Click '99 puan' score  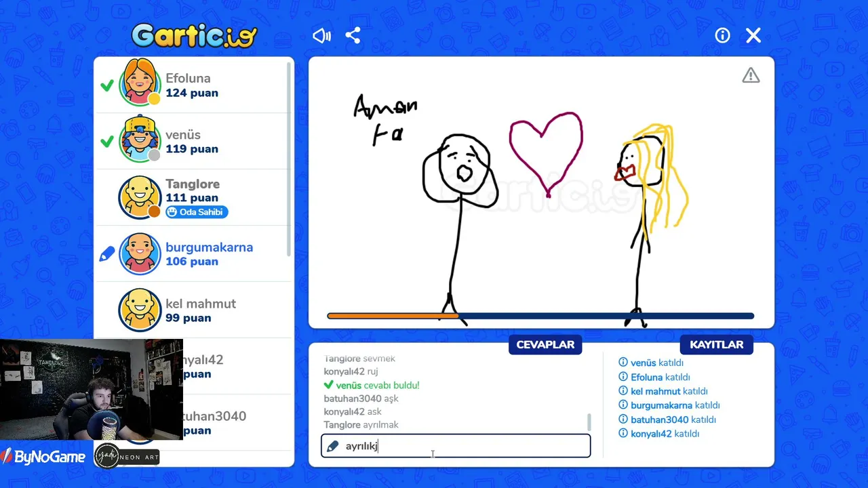(x=188, y=318)
